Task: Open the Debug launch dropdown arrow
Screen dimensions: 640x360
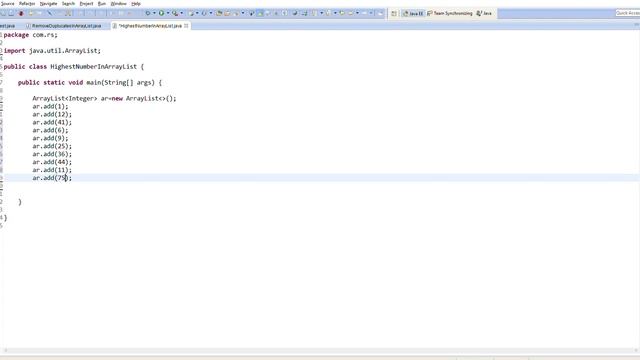Action: (x=154, y=13)
